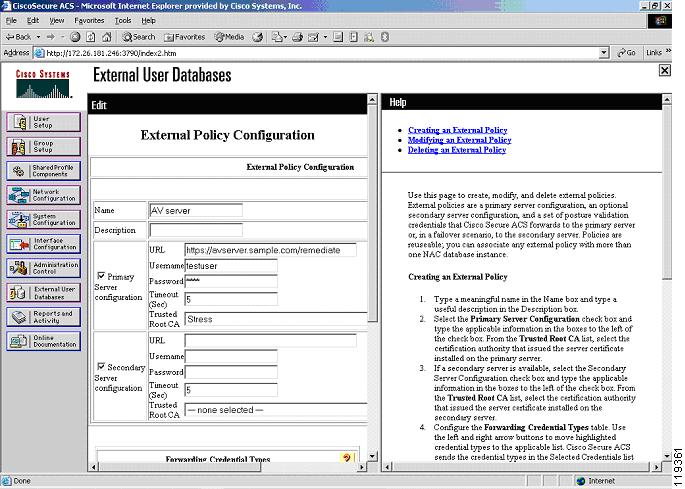Click Help pane scrollbar up arrow
This screenshot has height=489, width=685.
click(x=667, y=99)
